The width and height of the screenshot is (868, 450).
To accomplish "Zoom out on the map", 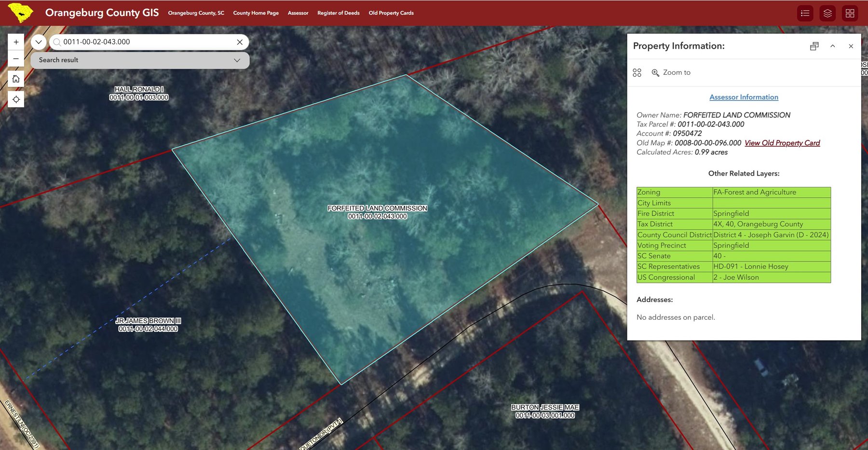I will (x=16, y=58).
